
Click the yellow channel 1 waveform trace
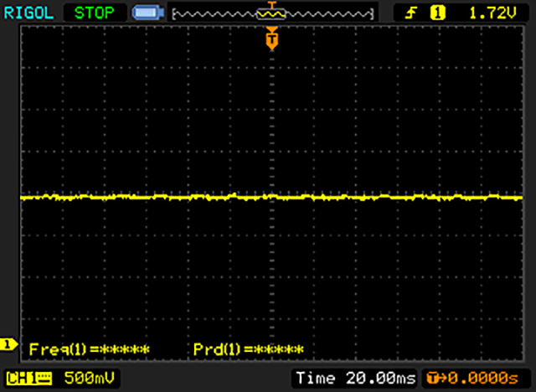[271, 197]
